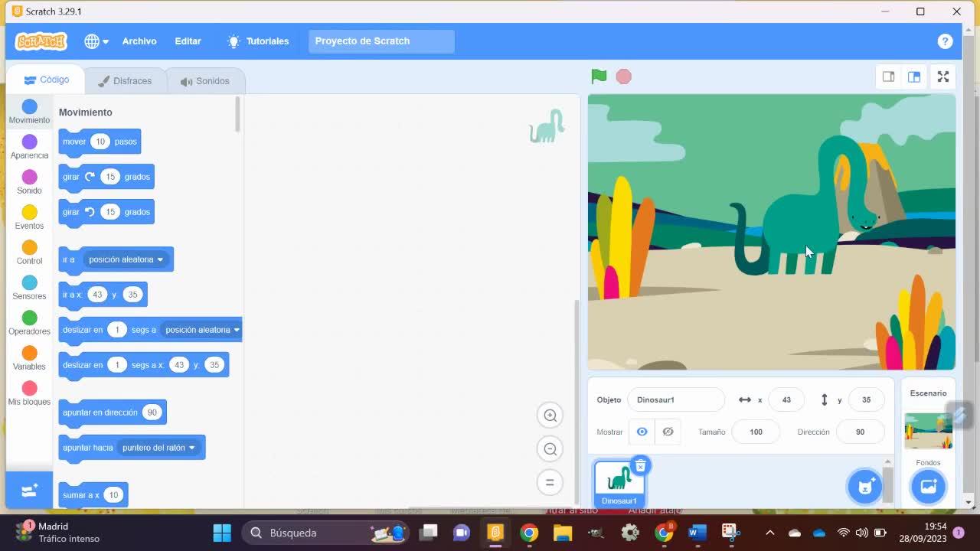Edit the sprite name Dinosaur1 field
The width and height of the screenshot is (980, 551).
[x=675, y=399]
